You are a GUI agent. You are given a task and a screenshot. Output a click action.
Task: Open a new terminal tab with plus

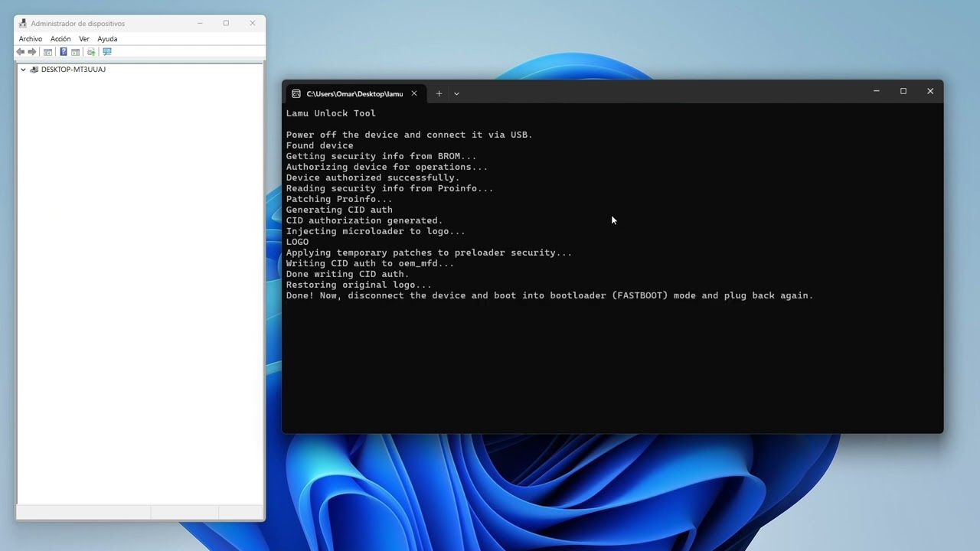439,93
